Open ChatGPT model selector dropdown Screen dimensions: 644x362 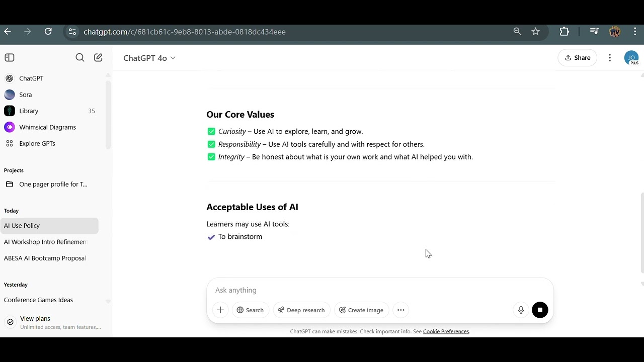(149, 58)
